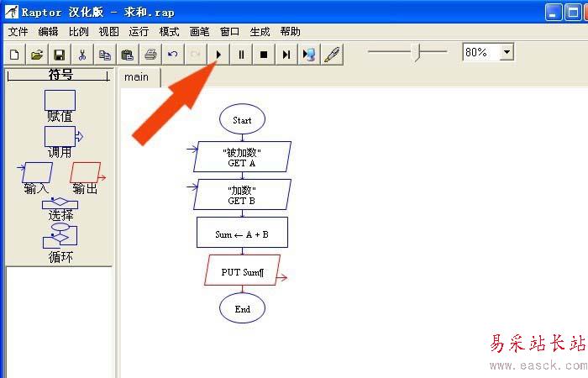Screen dimensions: 588x378
Task: Click the 80% zoom value field
Action: pyautogui.click(x=481, y=52)
